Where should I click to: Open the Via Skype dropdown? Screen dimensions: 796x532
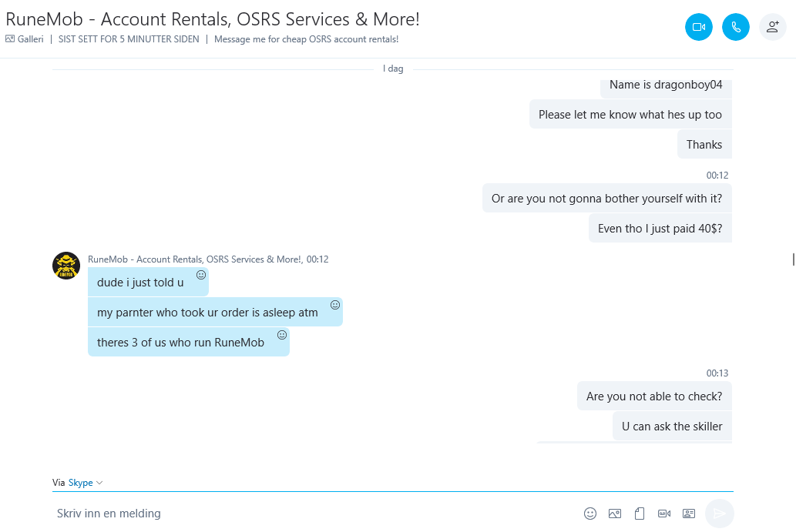coord(85,482)
